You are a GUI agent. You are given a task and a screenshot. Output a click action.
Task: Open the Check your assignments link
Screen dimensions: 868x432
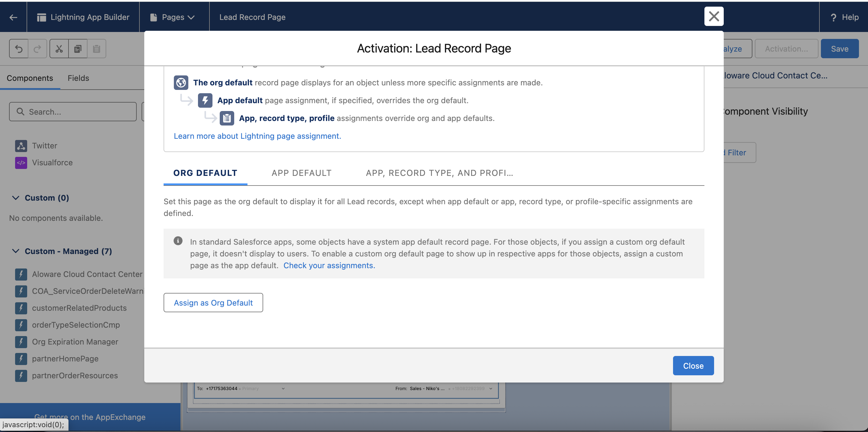click(329, 265)
